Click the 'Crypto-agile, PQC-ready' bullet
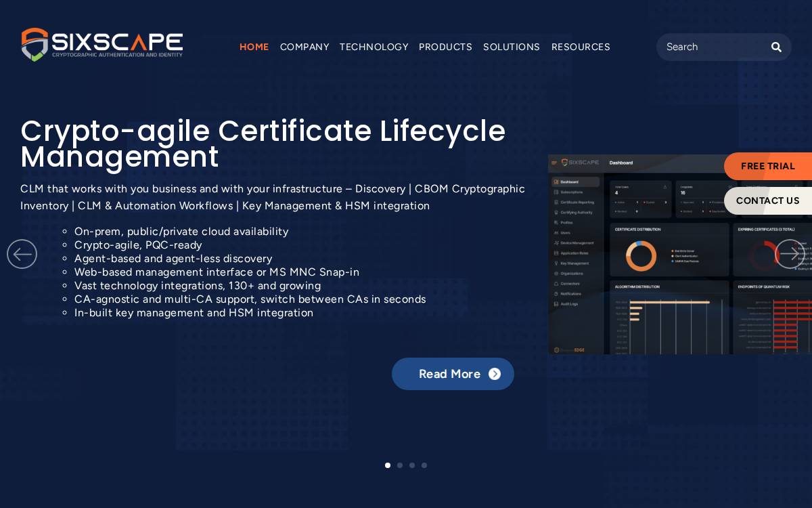The image size is (812, 508). coord(138,245)
